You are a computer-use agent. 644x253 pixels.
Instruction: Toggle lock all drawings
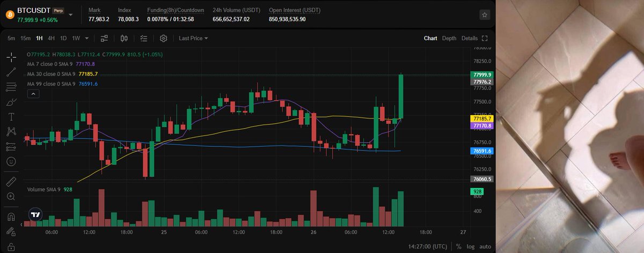click(x=11, y=247)
